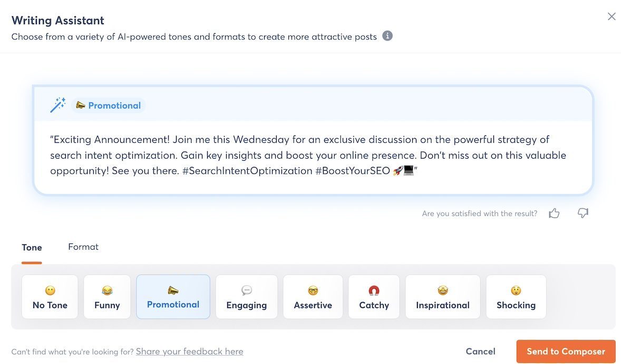
Task: Close the Writing Assistant dialog
Action: [x=612, y=16]
